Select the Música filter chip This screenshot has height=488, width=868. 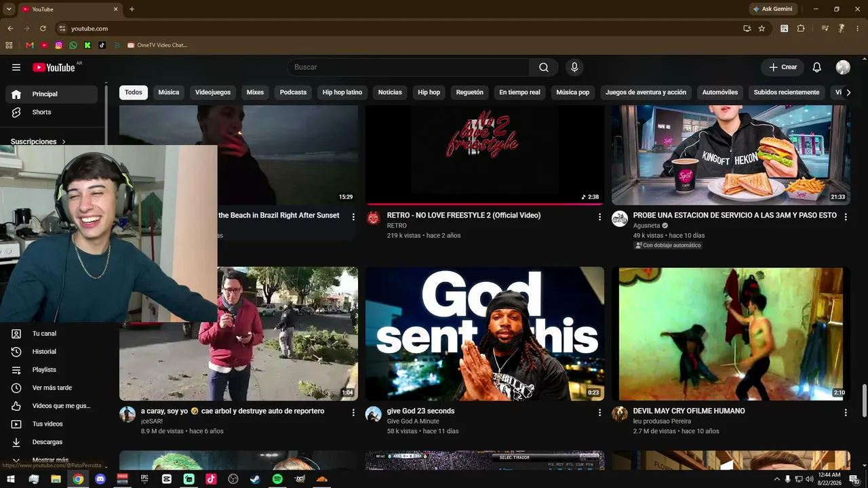coord(169,92)
